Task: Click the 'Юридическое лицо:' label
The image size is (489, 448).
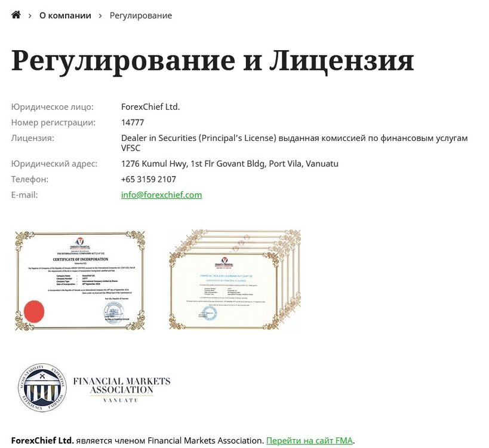Action: pyautogui.click(x=52, y=107)
